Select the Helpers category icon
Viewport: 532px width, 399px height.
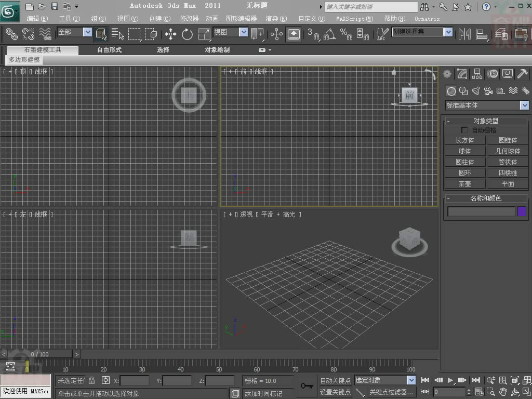pos(501,90)
